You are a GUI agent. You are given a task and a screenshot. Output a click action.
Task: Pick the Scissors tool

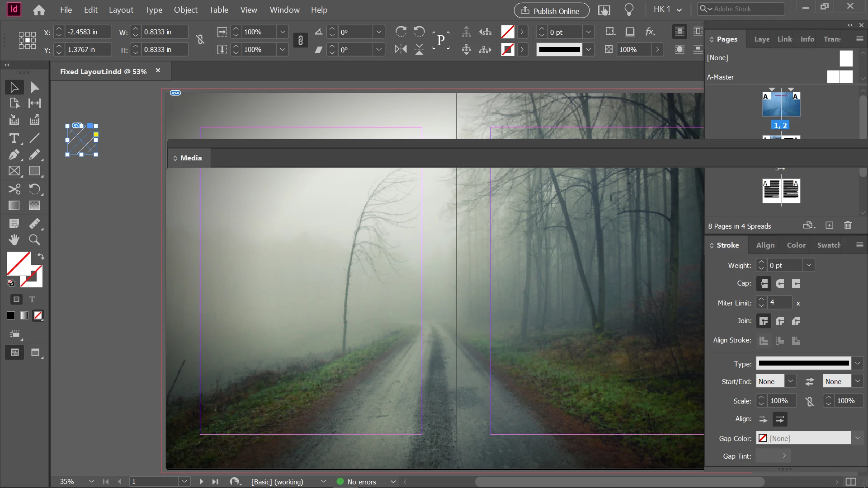tap(14, 189)
